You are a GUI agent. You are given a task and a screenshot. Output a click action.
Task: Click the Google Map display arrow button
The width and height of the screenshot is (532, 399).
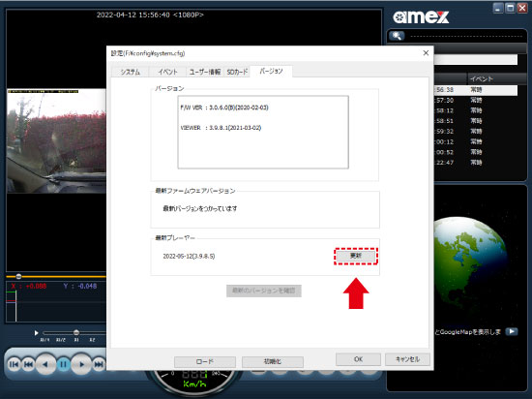pos(512,331)
